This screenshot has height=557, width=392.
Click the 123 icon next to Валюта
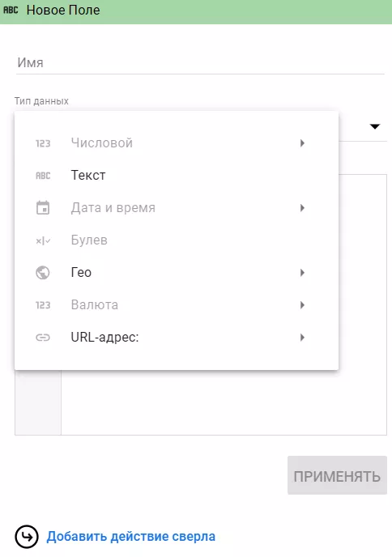(43, 305)
